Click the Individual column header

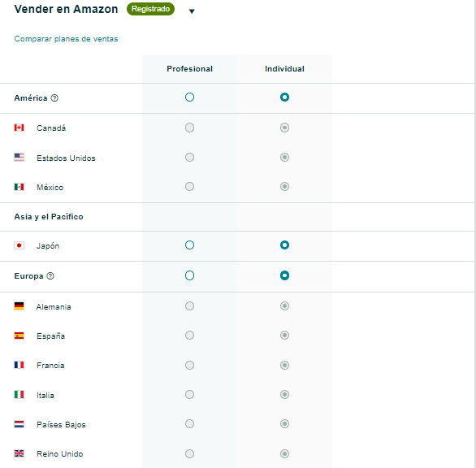pyautogui.click(x=284, y=69)
